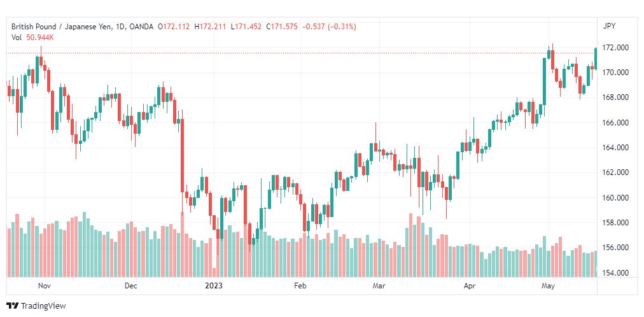Image resolution: width=644 pixels, height=317 pixels.
Task: Select the Mar marker on time axis
Action: (379, 286)
